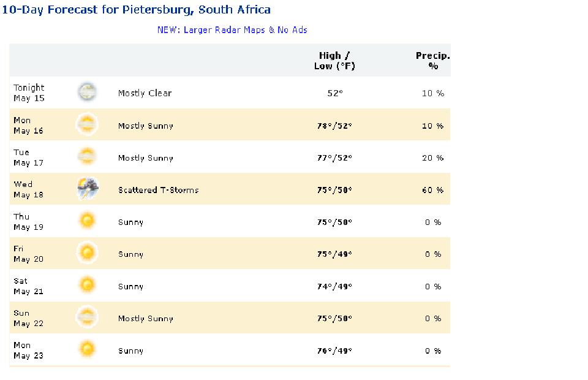Open the Larger Radar Maps & No Ads link
The image size is (588, 380).
pyautogui.click(x=232, y=30)
